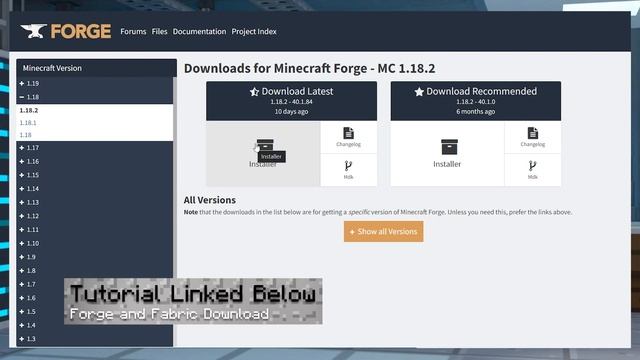Get Mdk under Download Latest

coord(348,170)
